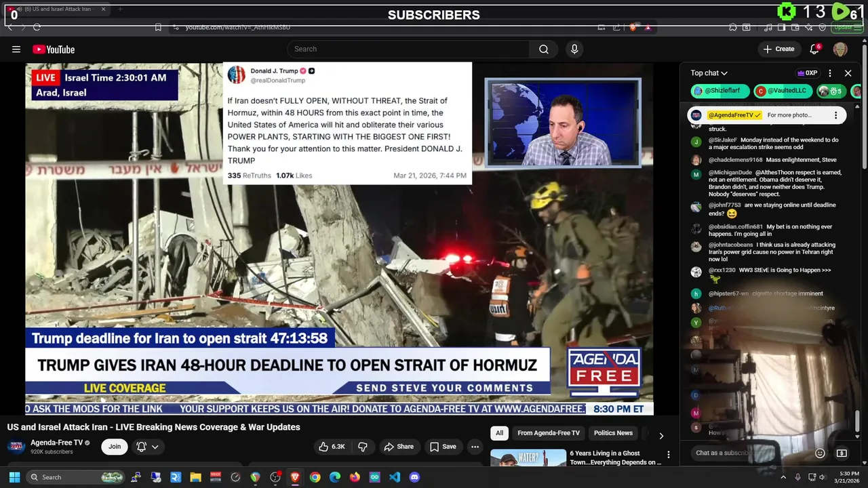
Task: Open pinned AgendaFreeTV message options
Action: click(835, 115)
